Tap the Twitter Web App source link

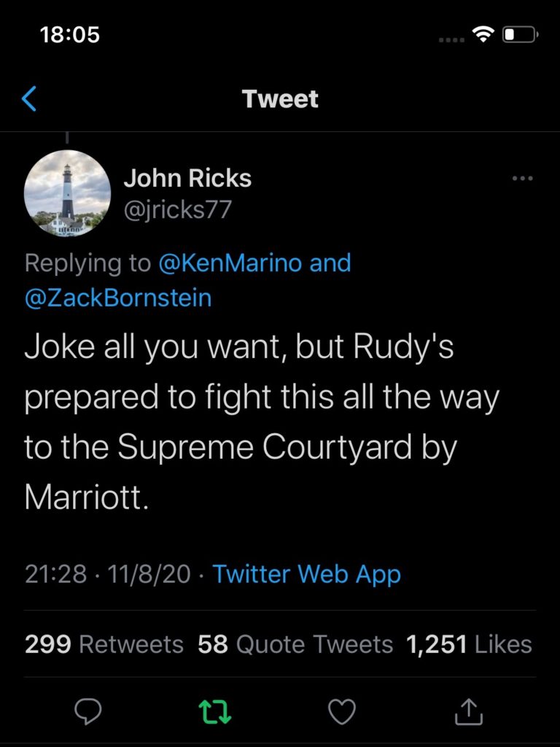pos(306,573)
